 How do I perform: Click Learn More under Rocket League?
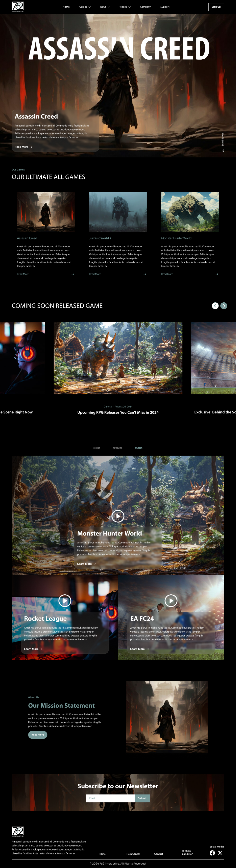[x=33, y=649]
